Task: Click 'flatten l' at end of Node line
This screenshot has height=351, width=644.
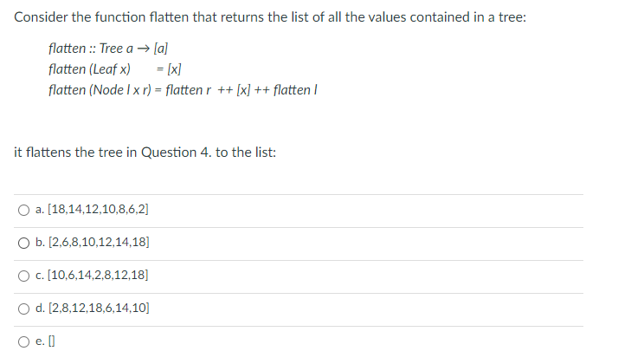Action: click(x=295, y=89)
